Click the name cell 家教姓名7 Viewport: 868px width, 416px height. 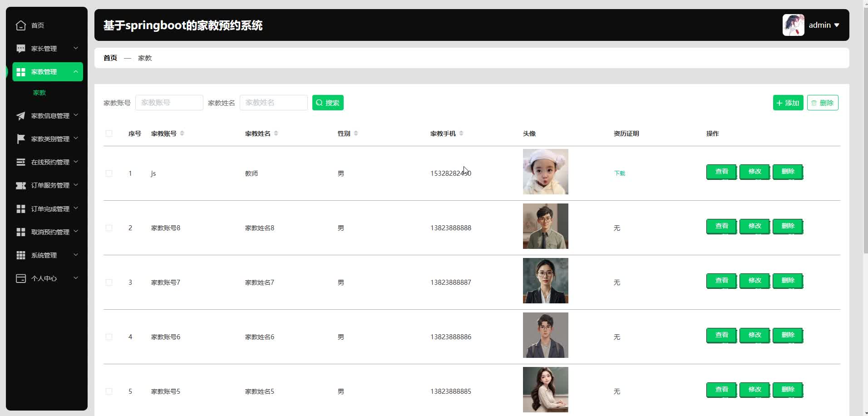(x=260, y=282)
